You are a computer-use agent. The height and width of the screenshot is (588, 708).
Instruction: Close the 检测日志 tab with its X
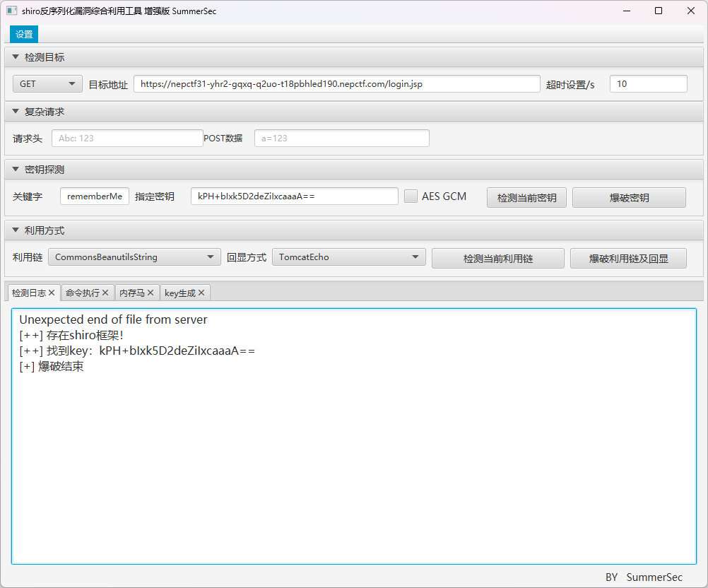coord(52,293)
